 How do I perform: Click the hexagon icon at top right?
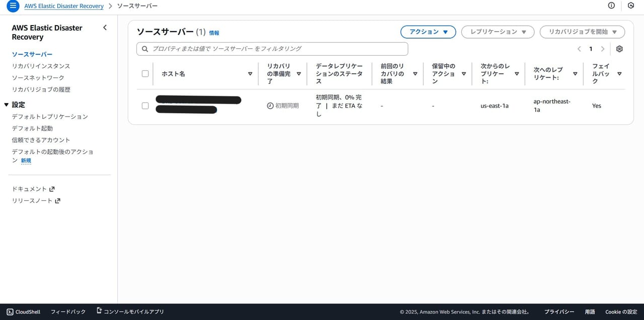(x=630, y=6)
